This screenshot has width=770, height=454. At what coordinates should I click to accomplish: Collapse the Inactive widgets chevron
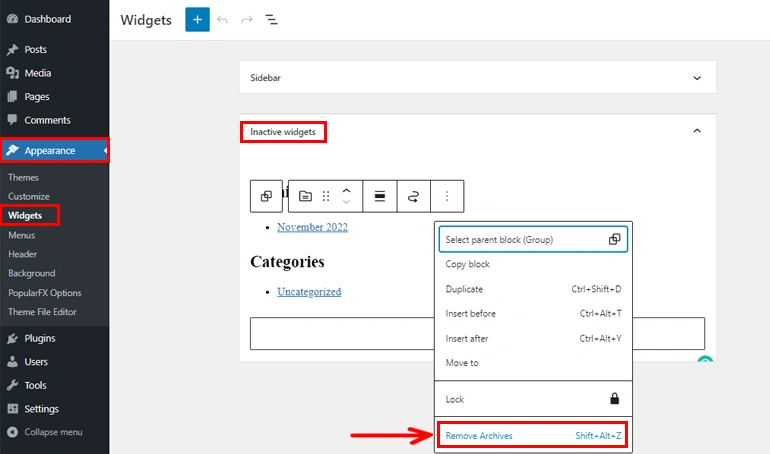(697, 131)
